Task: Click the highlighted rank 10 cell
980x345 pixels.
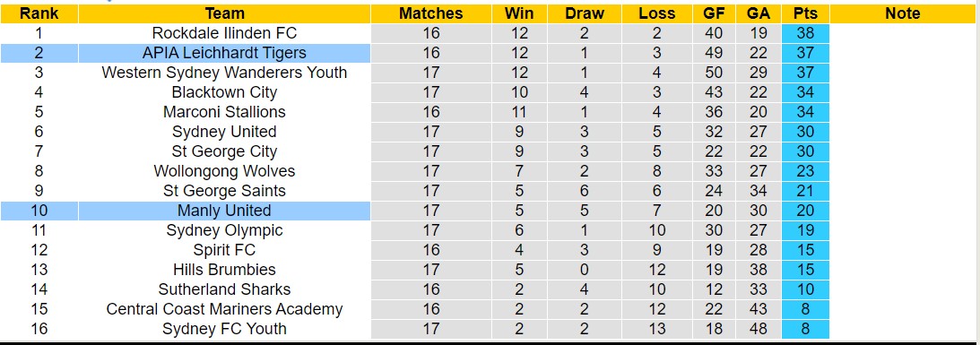Action: click(39, 211)
